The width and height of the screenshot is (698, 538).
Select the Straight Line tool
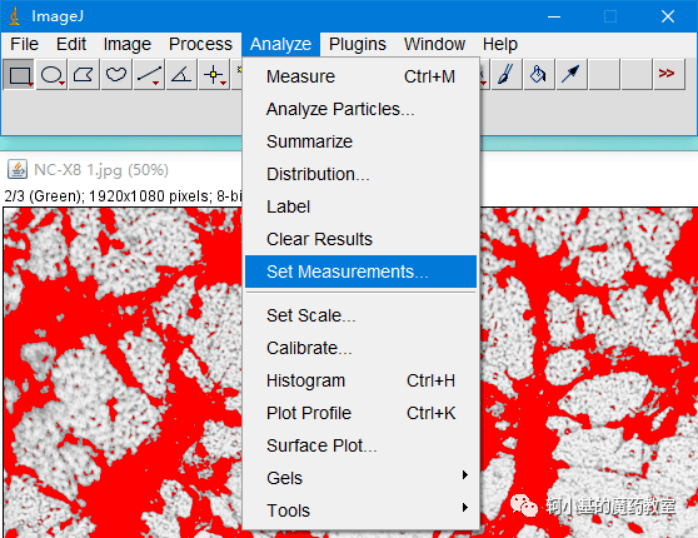pos(149,75)
